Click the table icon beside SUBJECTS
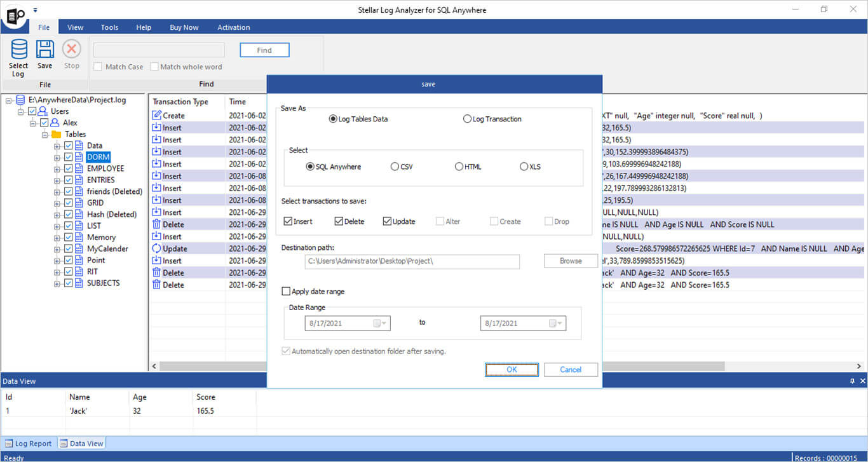Image resolution: width=868 pixels, height=462 pixels. [79, 283]
